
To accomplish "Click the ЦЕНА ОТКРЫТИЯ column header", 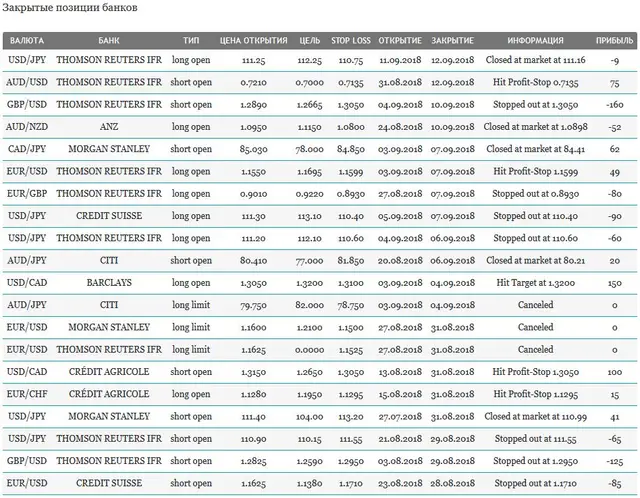I will [x=253, y=40].
